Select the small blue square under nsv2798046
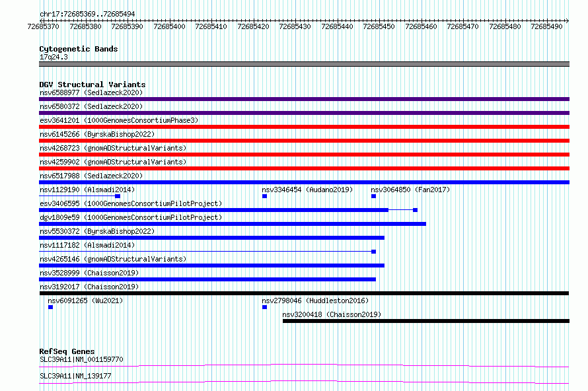Screen dimensions: 588x391 coord(264,307)
